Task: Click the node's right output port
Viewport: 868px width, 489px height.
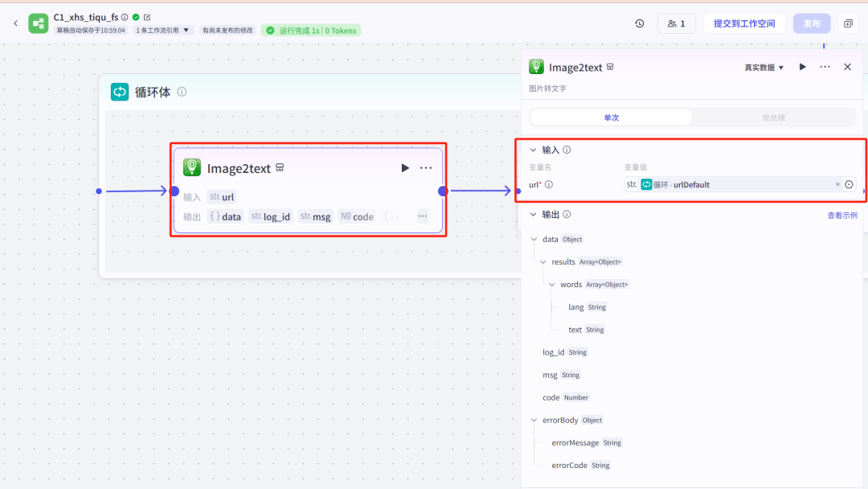Action: pyautogui.click(x=443, y=191)
